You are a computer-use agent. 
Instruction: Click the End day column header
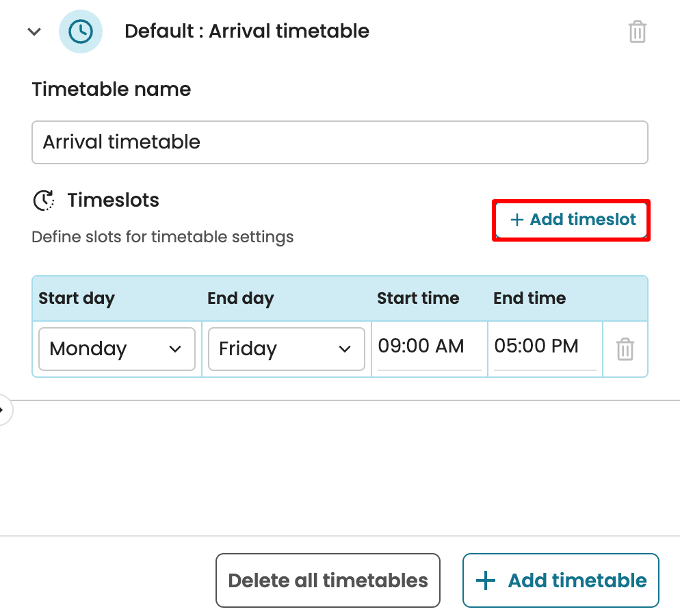click(241, 298)
